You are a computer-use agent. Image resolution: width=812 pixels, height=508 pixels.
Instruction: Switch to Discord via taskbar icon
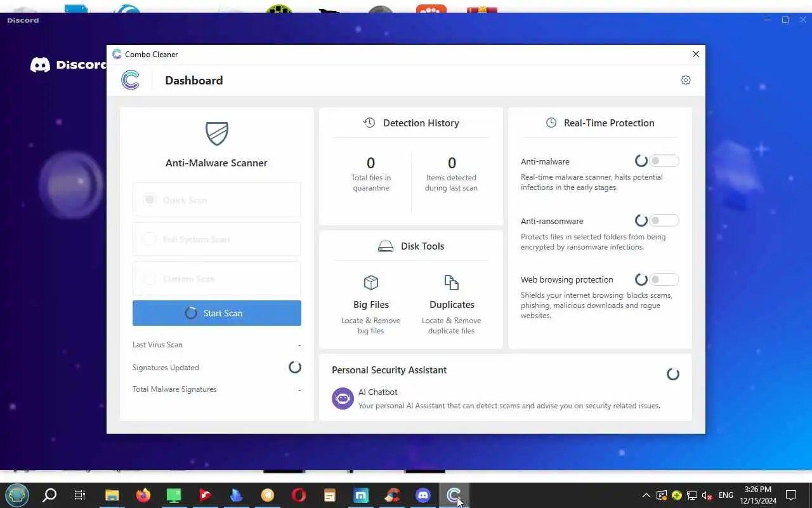tap(423, 495)
